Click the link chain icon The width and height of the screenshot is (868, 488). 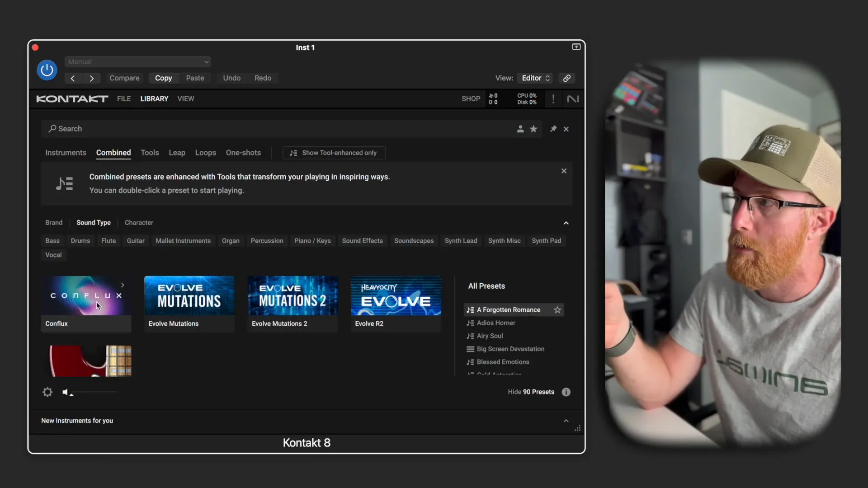click(566, 78)
